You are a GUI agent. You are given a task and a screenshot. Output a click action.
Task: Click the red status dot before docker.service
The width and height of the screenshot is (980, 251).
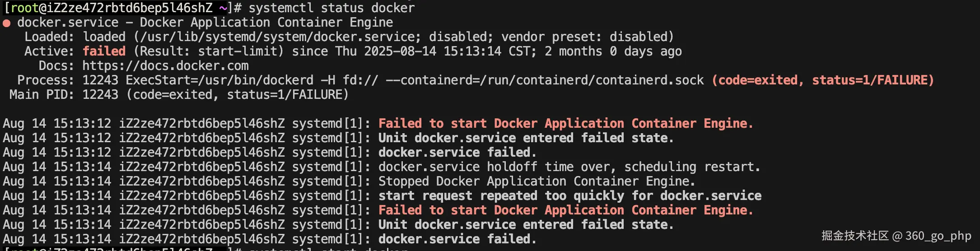(x=7, y=23)
